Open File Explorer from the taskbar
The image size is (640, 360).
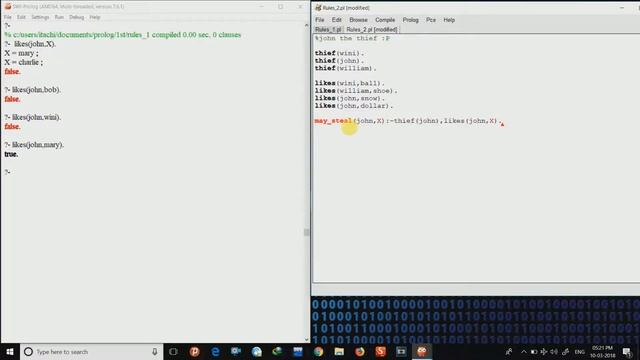(x=339, y=351)
